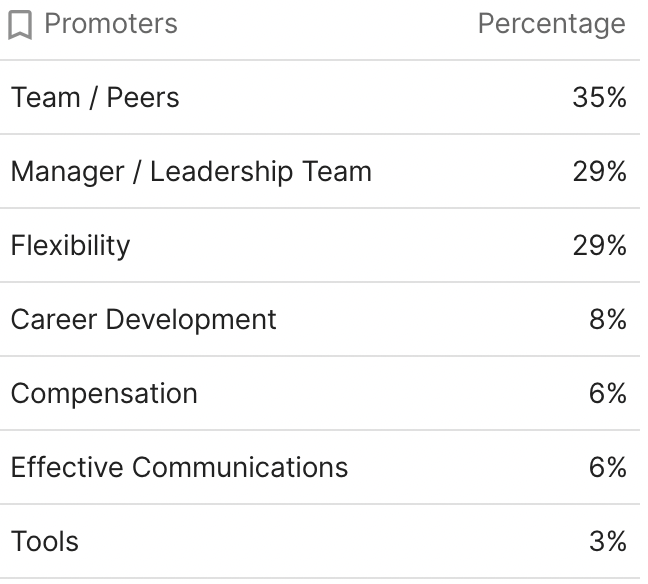
Task: Sort by the Percentage column header
Action: (x=551, y=24)
